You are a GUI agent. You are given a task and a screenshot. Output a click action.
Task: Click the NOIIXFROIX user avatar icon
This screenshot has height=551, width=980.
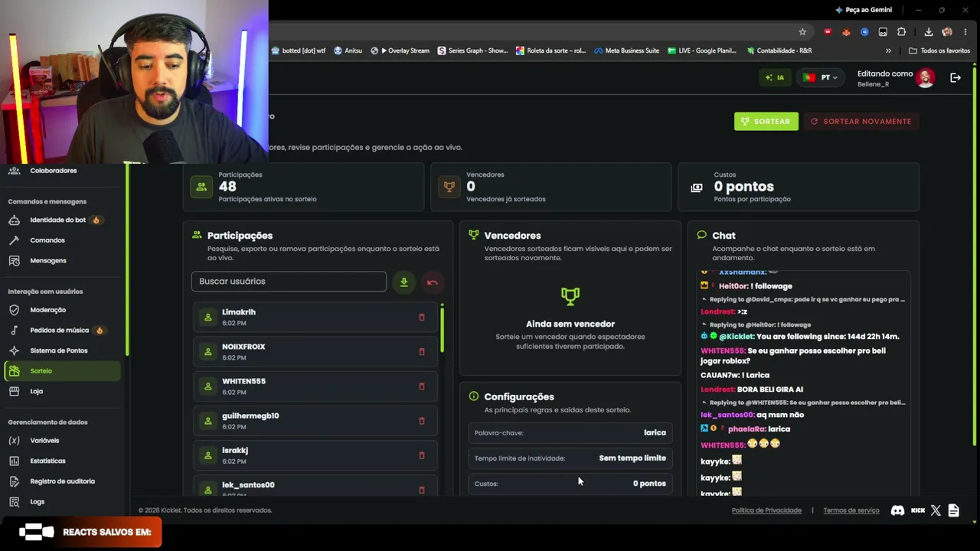coord(207,352)
